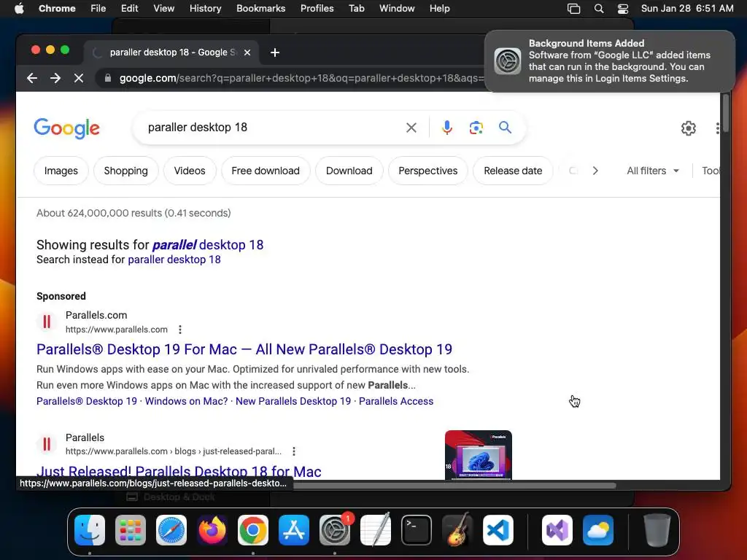Screen dimensions: 747x560
Task: Go back with Chrome back arrow
Action: pos(32,78)
